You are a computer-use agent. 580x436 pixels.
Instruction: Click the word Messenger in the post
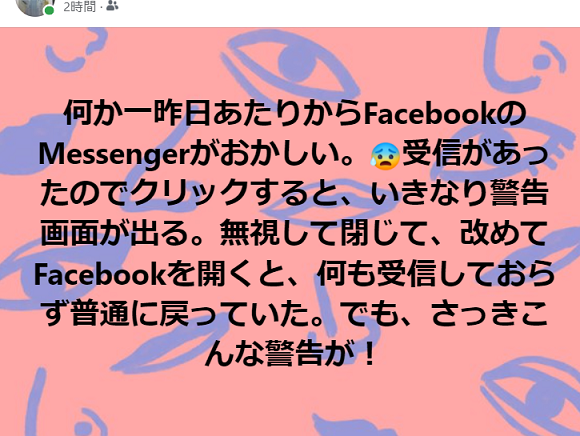coord(115,155)
